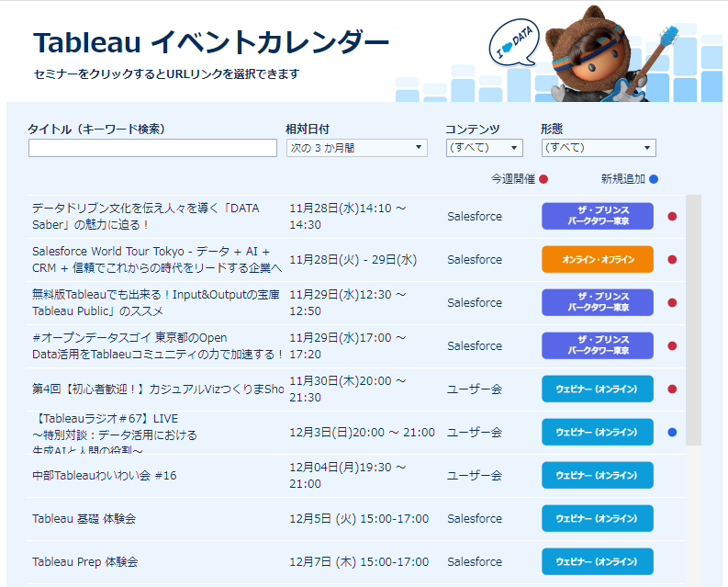This screenshot has height=587, width=728.
Task: Select the データドリブン文化を伝え seminar title
Action: point(146,216)
